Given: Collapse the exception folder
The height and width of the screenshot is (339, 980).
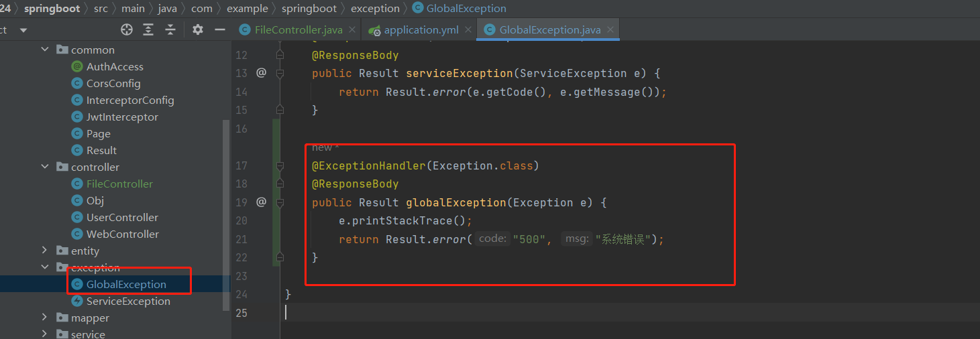Looking at the screenshot, I should pos(45,267).
